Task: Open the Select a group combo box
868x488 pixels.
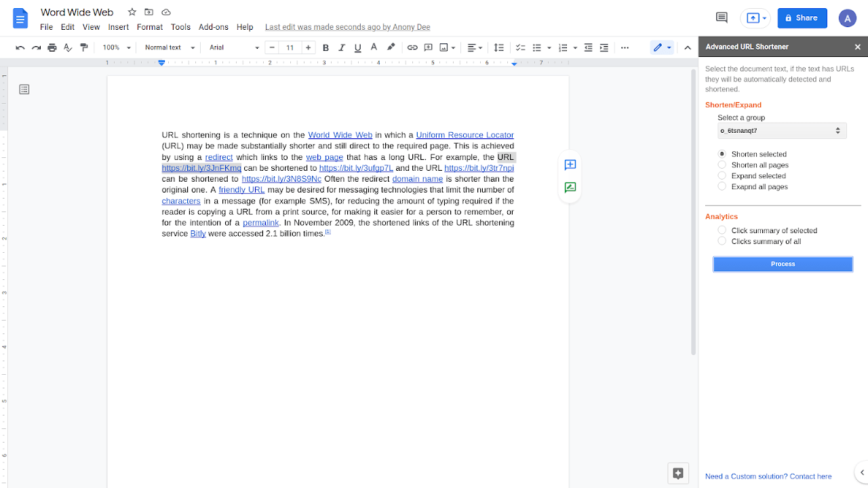Action: [x=782, y=130]
